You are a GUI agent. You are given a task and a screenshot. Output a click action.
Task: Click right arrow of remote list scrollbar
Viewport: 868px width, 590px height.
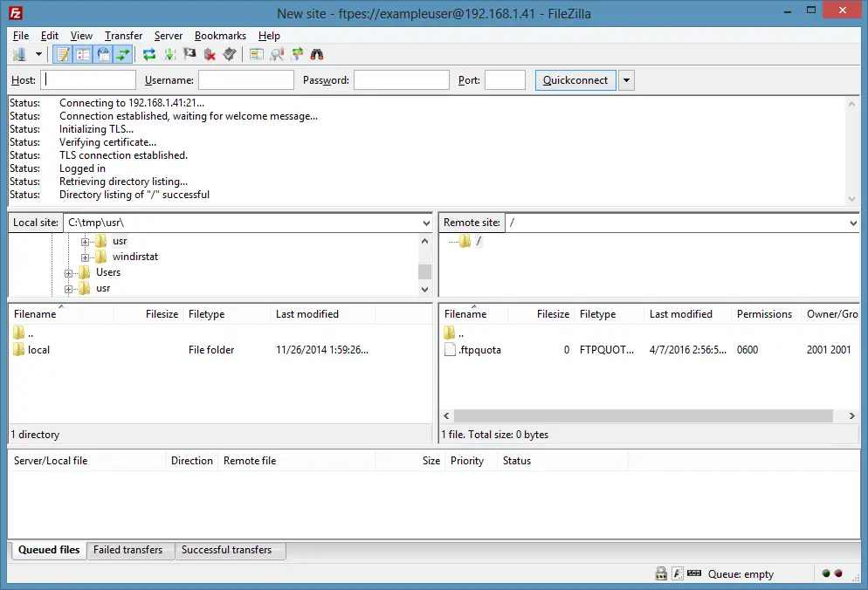pyautogui.click(x=852, y=415)
